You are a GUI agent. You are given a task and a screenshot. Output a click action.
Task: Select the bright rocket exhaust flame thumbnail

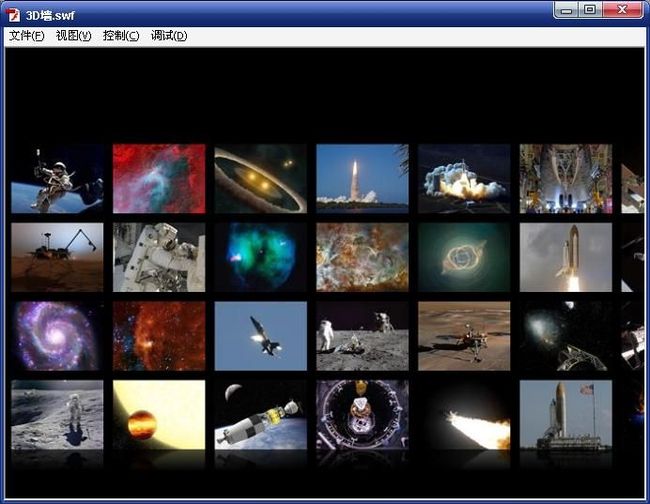464,415
